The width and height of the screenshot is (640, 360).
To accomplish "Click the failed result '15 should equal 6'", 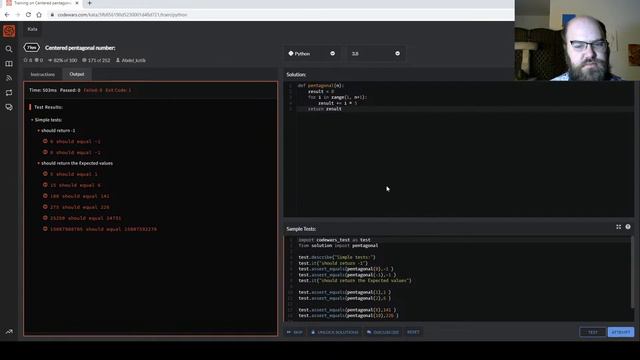I will coord(75,185).
